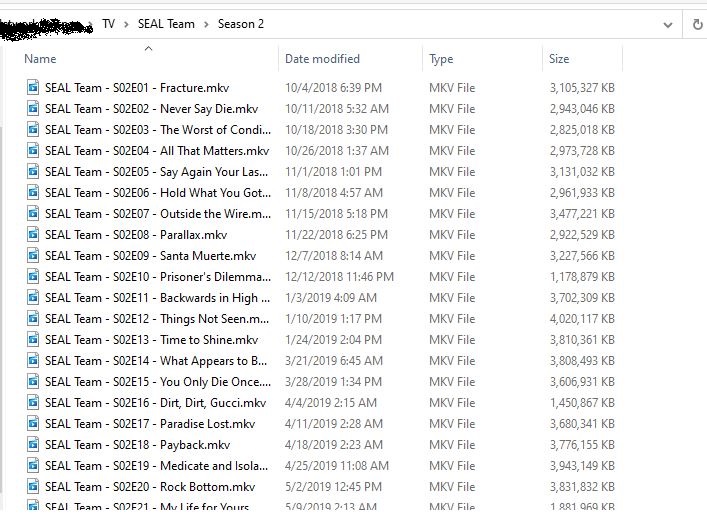Click MKV File type for S02E07 row
The width and height of the screenshot is (707, 529).
[x=452, y=214]
